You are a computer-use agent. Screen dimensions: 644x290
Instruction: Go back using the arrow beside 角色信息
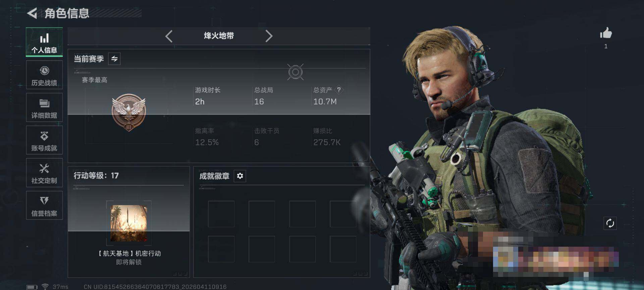pos(32,13)
